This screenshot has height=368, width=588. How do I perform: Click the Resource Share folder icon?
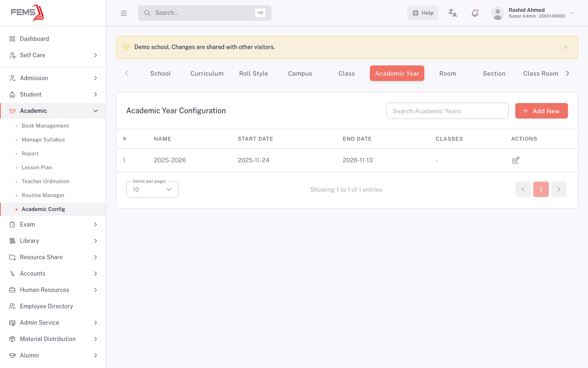tap(12, 257)
